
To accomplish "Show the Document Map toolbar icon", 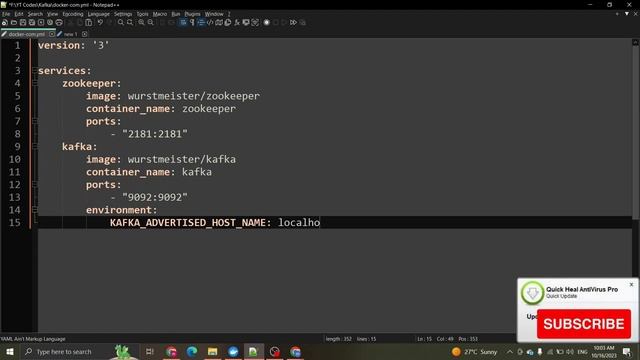I will click(x=219, y=22).
